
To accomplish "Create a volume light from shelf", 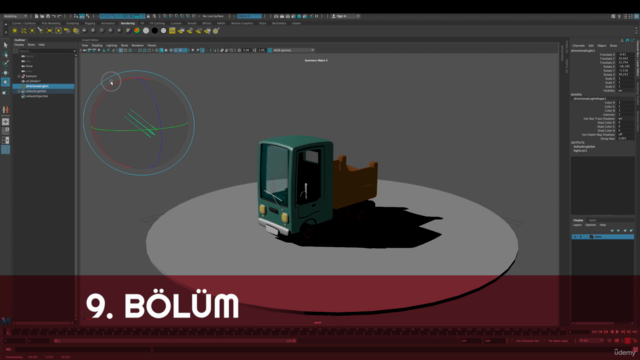I will (58, 31).
